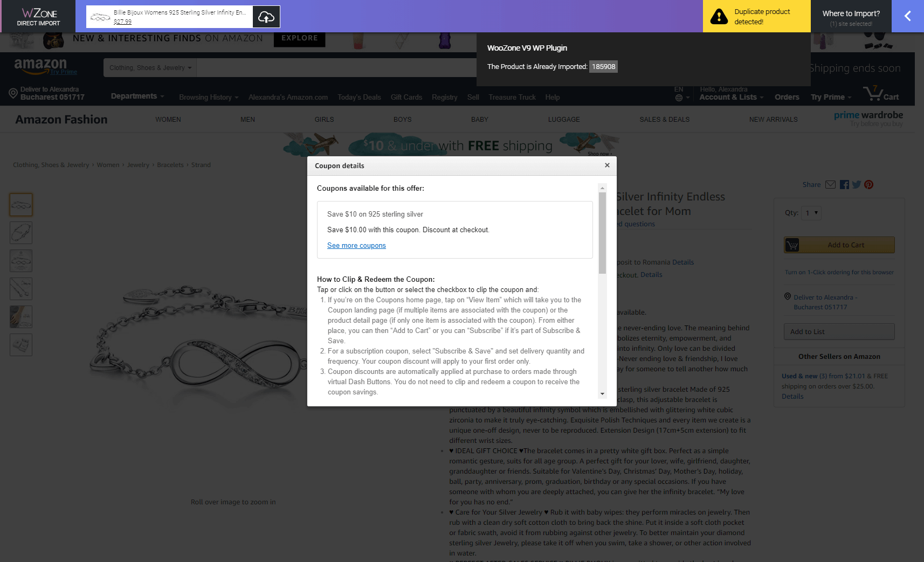Share product via email envelope icon
This screenshot has height=562, width=924.
pyautogui.click(x=830, y=184)
